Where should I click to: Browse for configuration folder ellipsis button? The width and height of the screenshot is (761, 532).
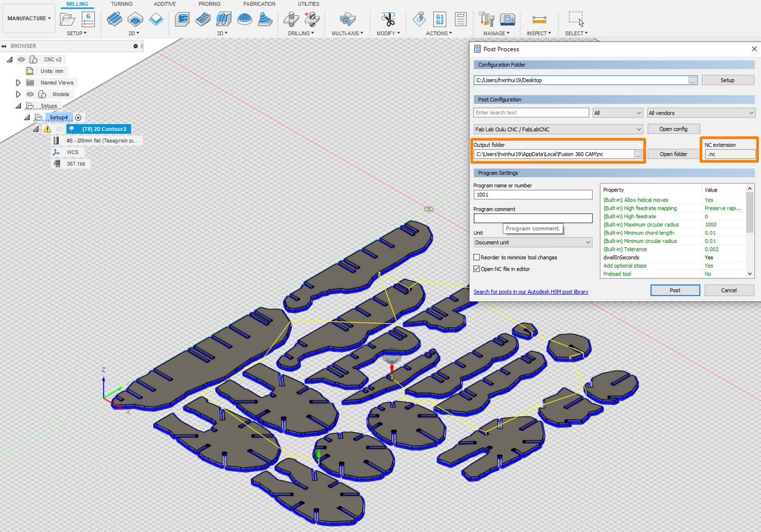pos(693,80)
